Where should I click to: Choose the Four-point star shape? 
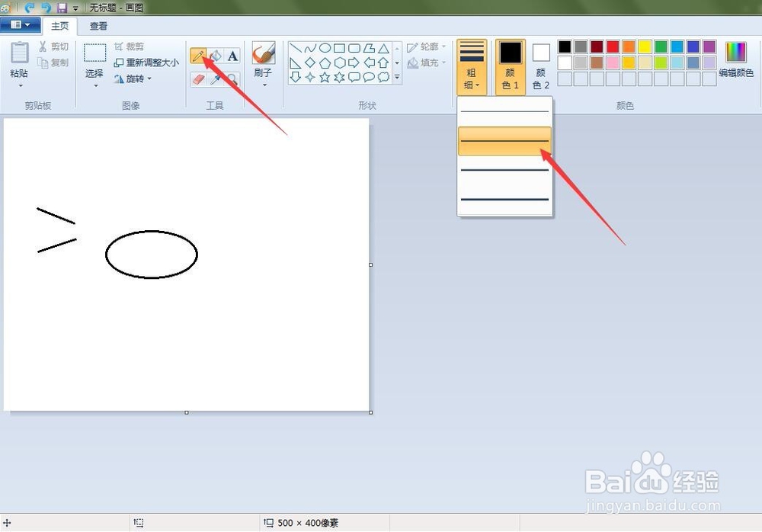(310, 77)
